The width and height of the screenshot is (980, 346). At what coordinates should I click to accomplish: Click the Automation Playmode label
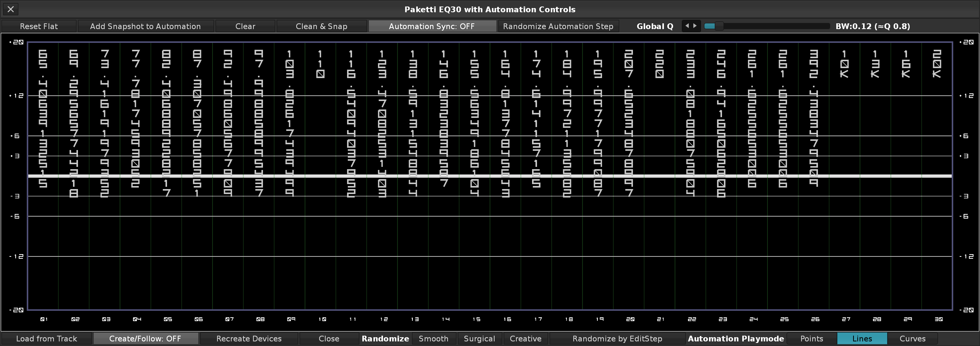(736, 339)
